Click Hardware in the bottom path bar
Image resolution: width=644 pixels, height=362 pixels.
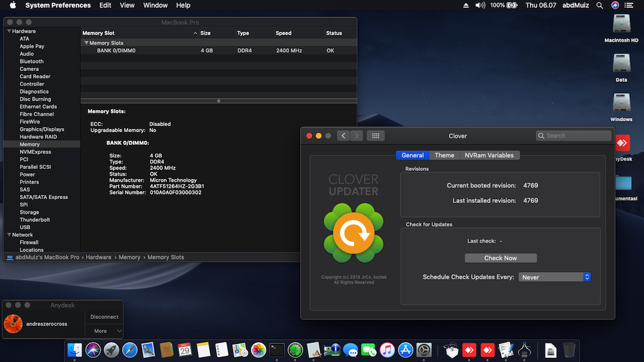click(98, 257)
